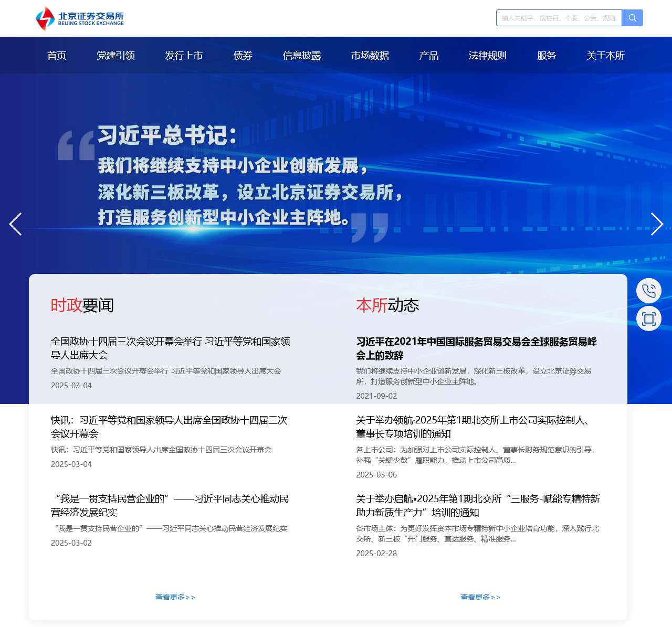672x627 pixels.
Task: Open the 党建引领 nav item
Action: [116, 56]
